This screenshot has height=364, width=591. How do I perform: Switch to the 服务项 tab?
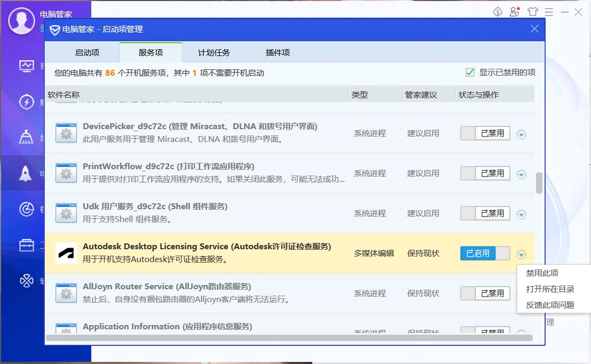[x=151, y=53]
